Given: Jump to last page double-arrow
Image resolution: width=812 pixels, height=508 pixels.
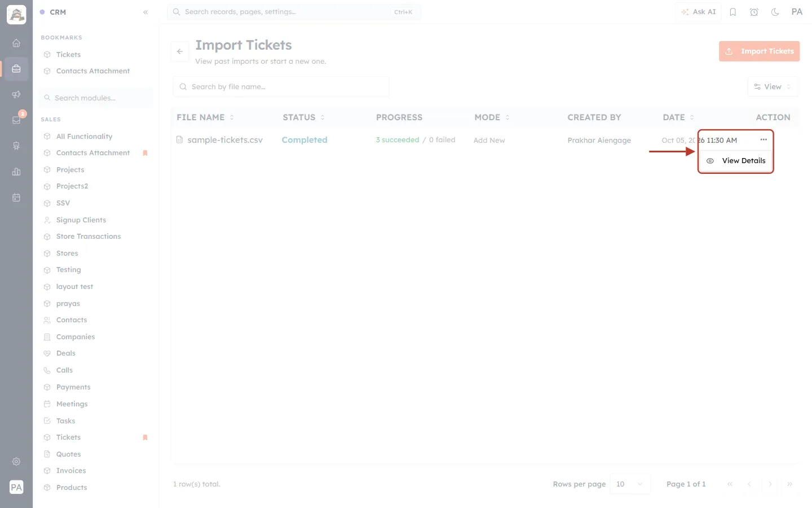Looking at the screenshot, I should click(790, 484).
